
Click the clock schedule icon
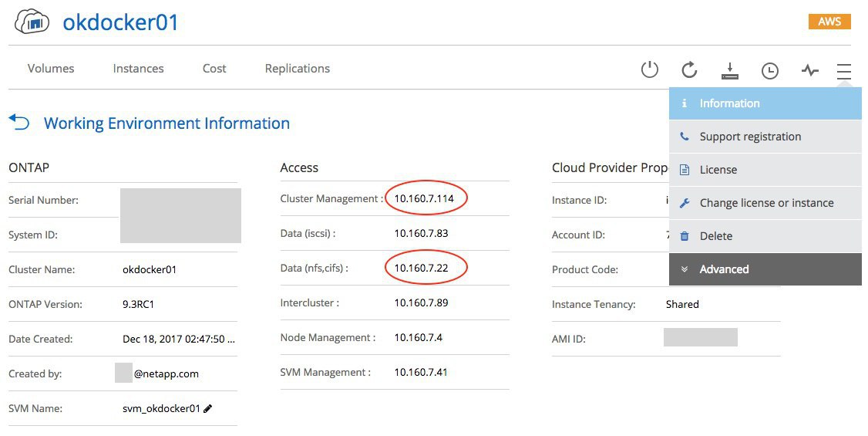770,70
